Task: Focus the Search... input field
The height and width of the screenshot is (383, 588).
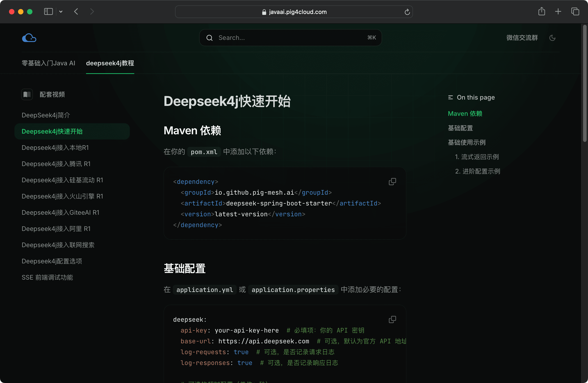Action: click(x=290, y=38)
